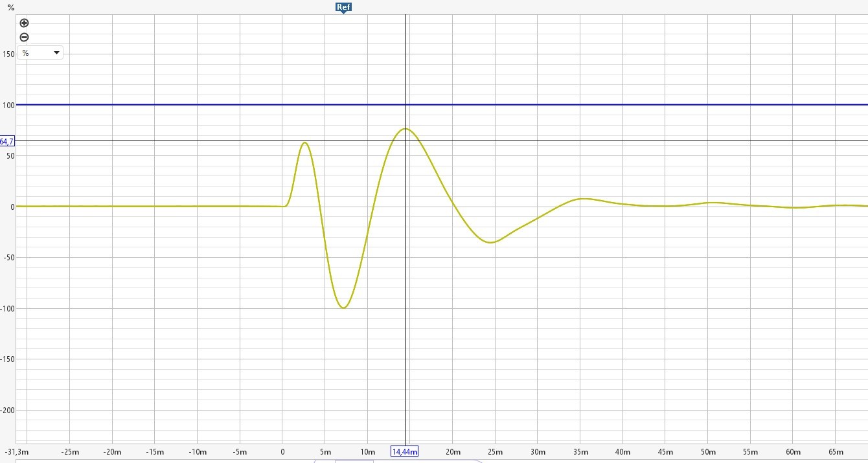Screen dimensions: 868x463
Task: Click the zoom in magnifier icon
Action: pos(25,23)
